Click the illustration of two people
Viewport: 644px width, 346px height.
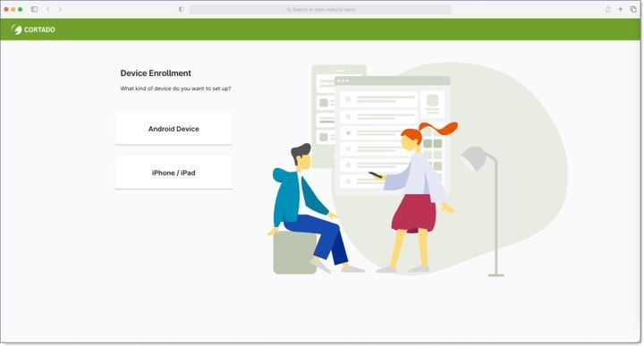pyautogui.click(x=418, y=171)
